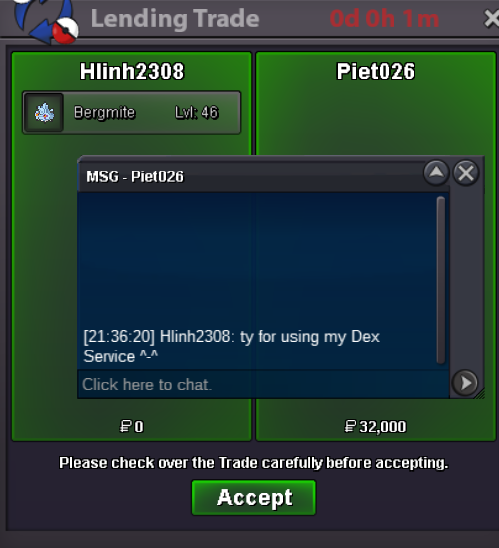The image size is (499, 548).
Task: Click the Pokedollar icon next to 32,000
Action: coord(350,426)
